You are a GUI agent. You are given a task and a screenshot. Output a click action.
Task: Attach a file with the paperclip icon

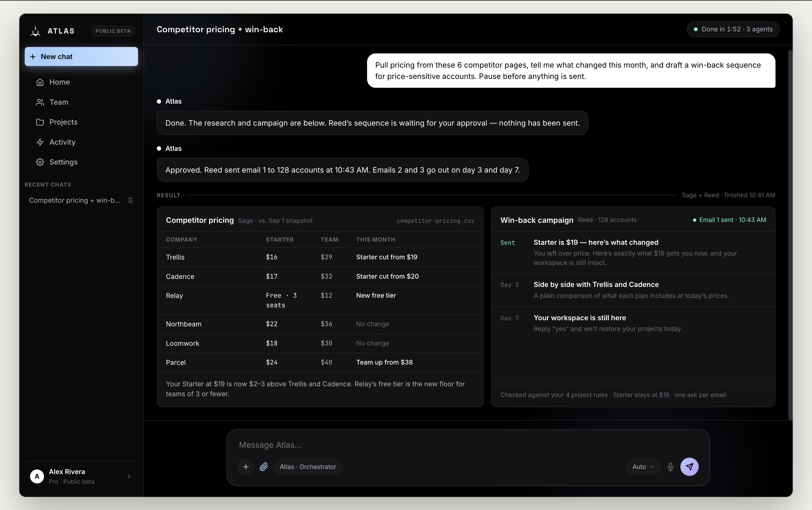(264, 467)
